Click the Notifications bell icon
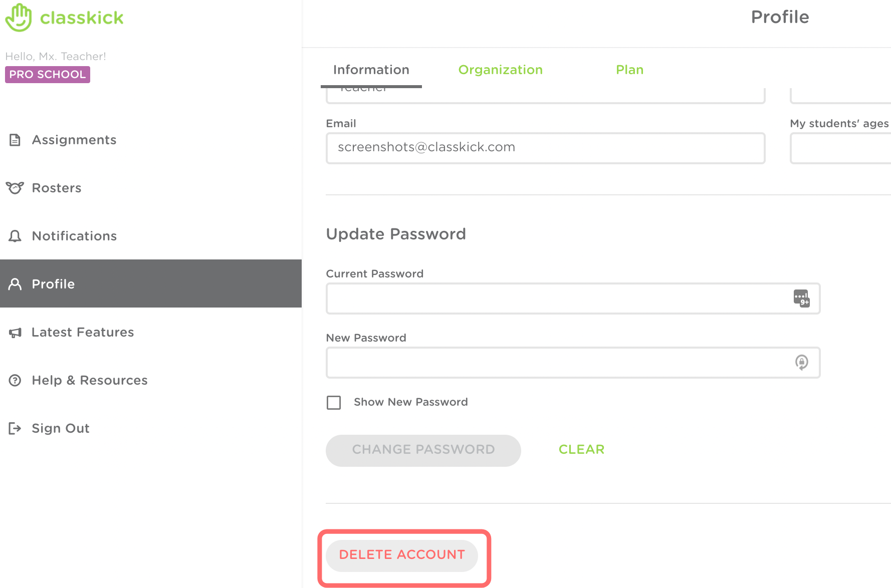 [15, 236]
